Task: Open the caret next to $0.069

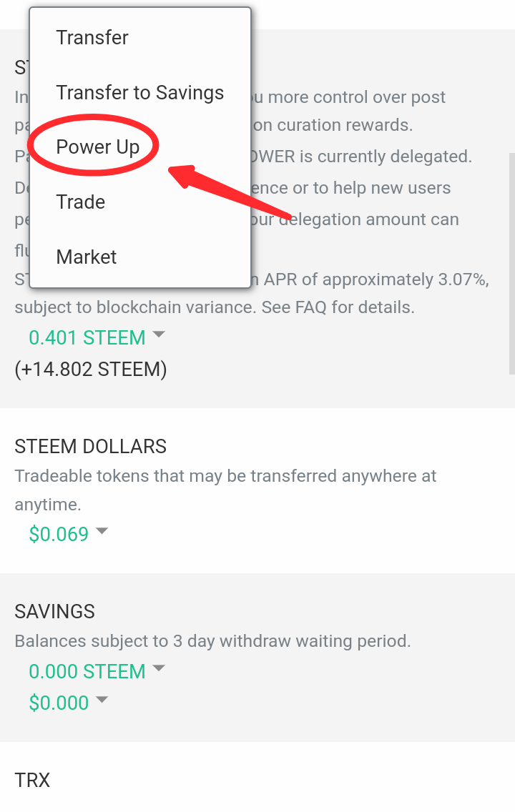Action: (102, 531)
